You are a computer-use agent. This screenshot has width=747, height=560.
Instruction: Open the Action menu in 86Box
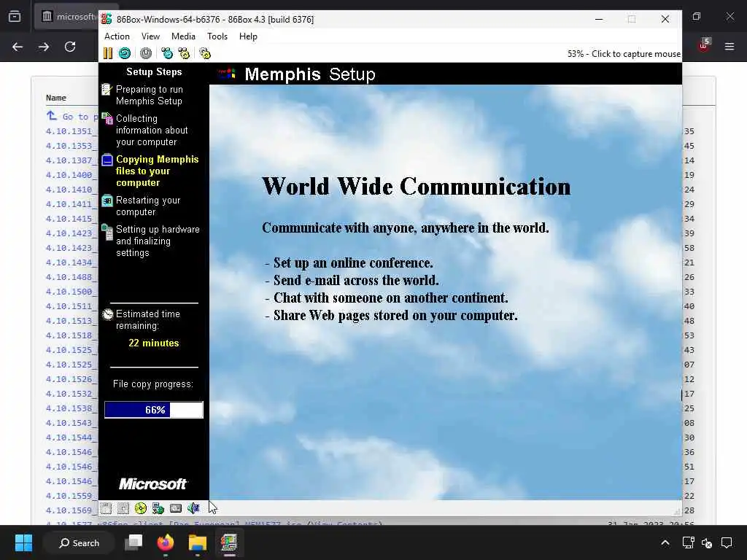tap(117, 36)
